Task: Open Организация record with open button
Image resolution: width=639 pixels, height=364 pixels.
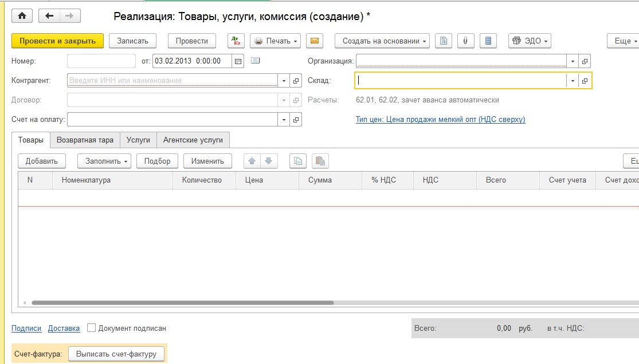Action: [585, 61]
